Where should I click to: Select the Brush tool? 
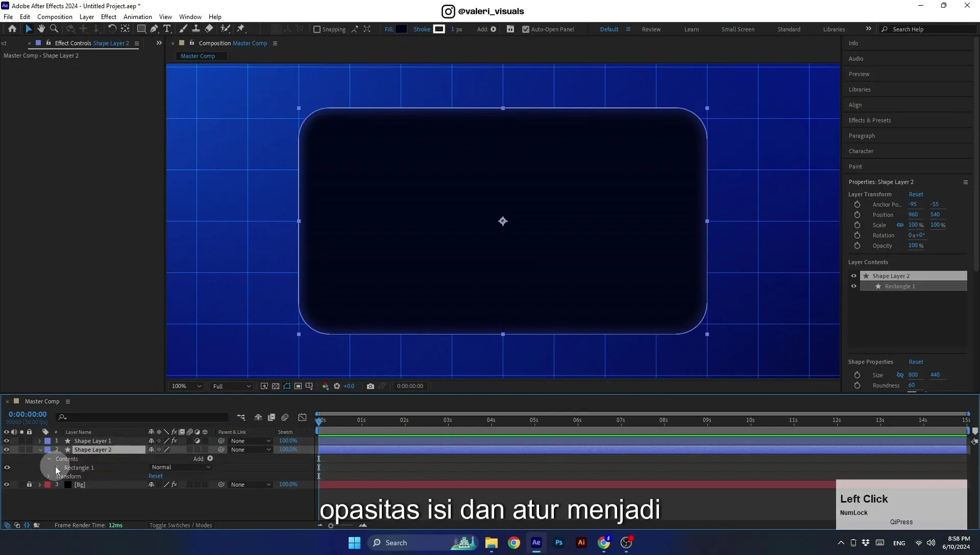click(183, 29)
